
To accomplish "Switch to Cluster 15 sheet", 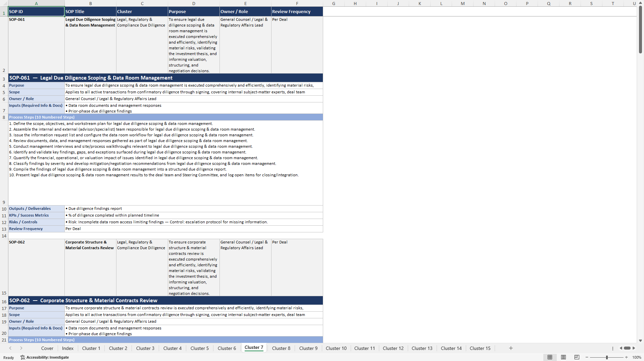I will click(x=480, y=348).
